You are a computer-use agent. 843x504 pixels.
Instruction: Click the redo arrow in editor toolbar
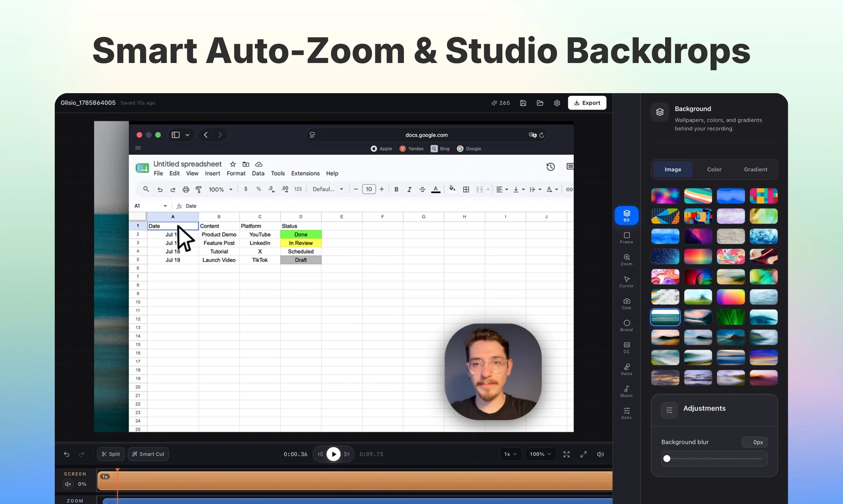tap(82, 454)
